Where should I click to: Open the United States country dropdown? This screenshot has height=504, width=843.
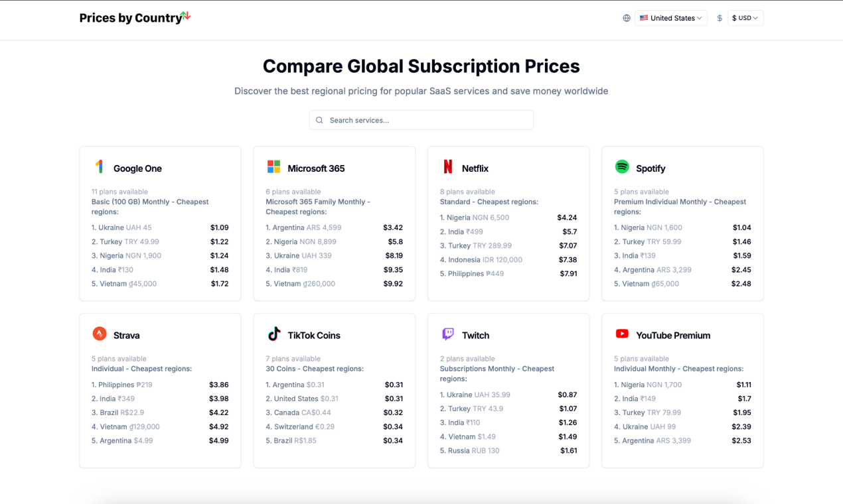tap(670, 18)
